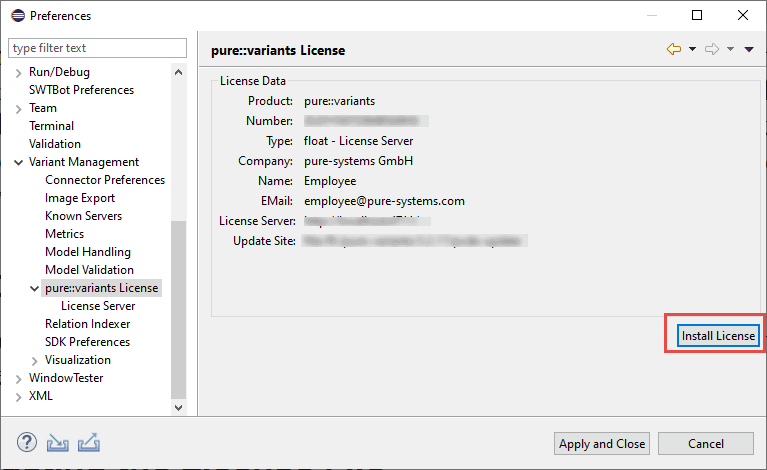The image size is (767, 470).
Task: Click the Forward navigation arrow icon
Action: [712, 50]
